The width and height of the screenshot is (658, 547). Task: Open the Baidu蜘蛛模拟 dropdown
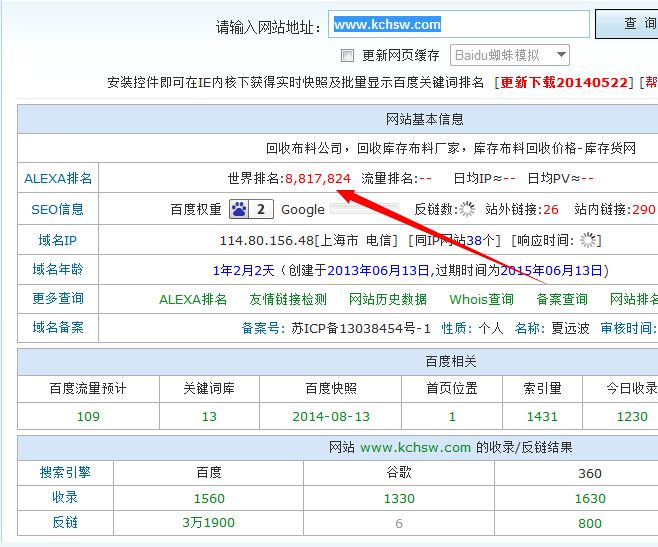(x=510, y=55)
